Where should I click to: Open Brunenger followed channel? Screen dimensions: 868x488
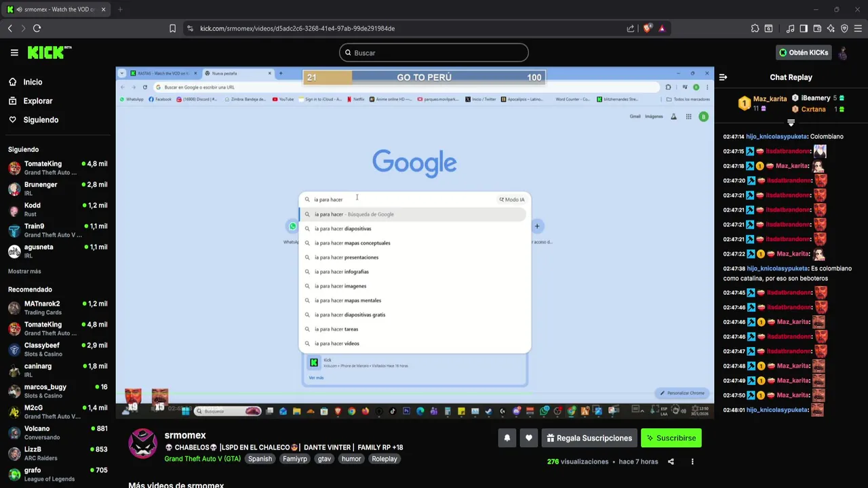coord(57,188)
